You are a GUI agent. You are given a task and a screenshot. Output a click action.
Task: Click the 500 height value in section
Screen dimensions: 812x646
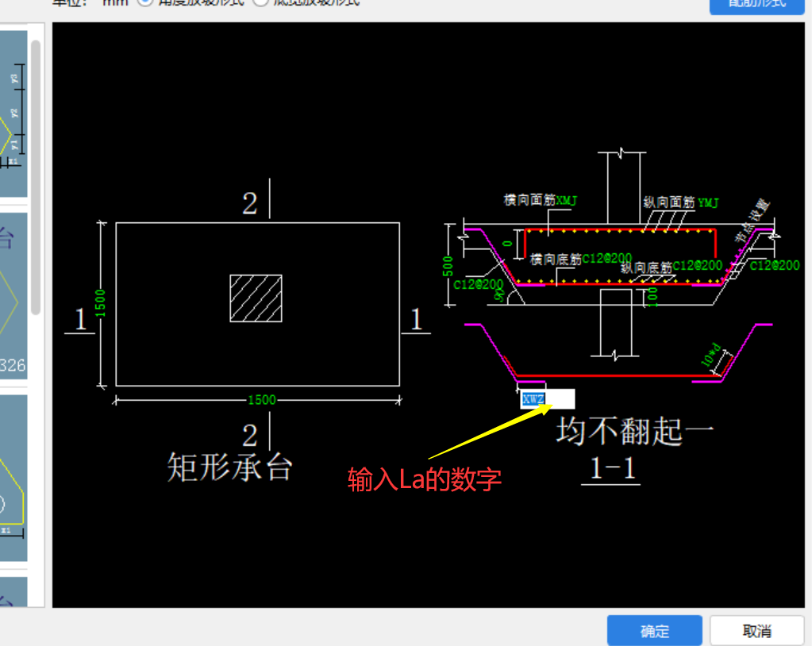coord(448,266)
